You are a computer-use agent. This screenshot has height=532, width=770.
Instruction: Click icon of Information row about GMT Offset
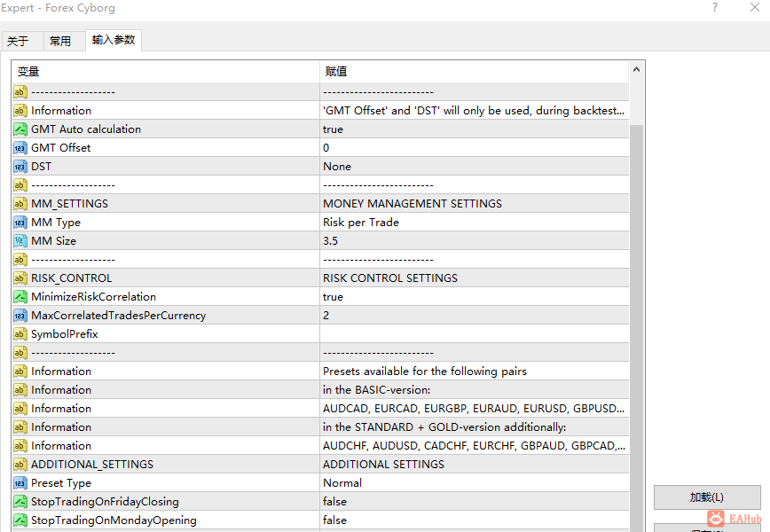pyautogui.click(x=20, y=111)
